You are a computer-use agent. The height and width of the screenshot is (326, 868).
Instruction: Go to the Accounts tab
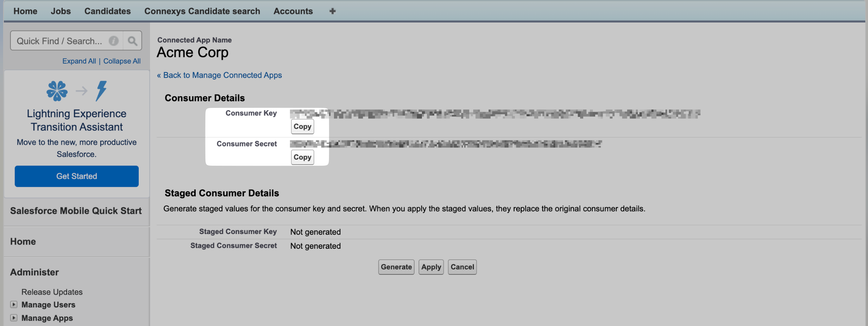pyautogui.click(x=293, y=11)
